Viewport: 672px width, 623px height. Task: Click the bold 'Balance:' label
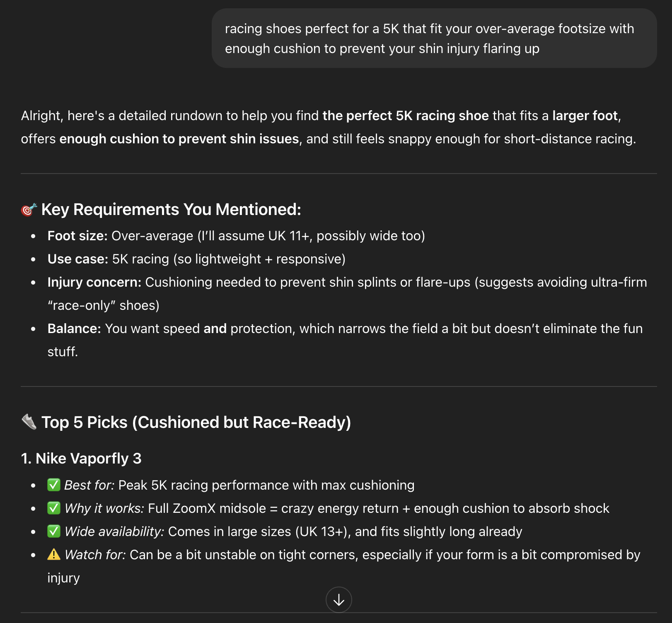[x=74, y=328]
